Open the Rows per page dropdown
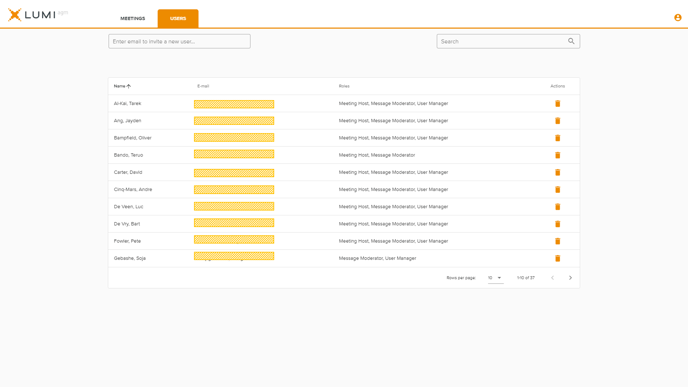 495,278
